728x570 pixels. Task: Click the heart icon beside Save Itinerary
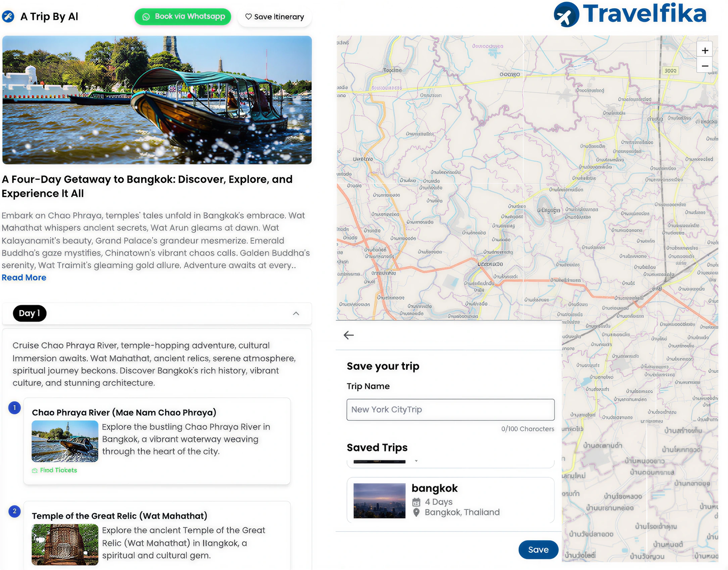click(x=248, y=16)
